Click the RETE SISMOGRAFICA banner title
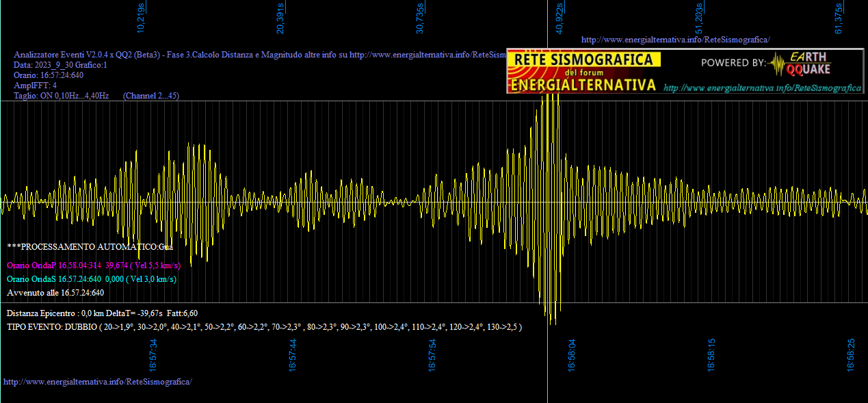 pos(583,60)
